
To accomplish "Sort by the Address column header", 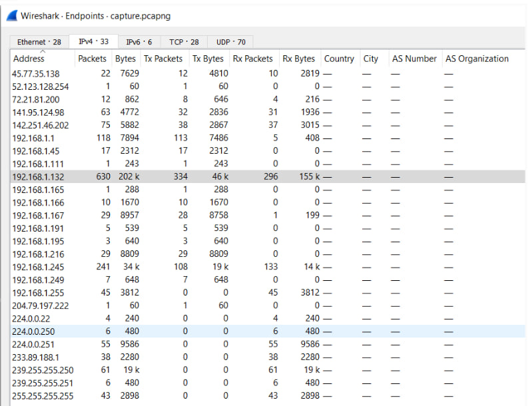I will [42, 59].
